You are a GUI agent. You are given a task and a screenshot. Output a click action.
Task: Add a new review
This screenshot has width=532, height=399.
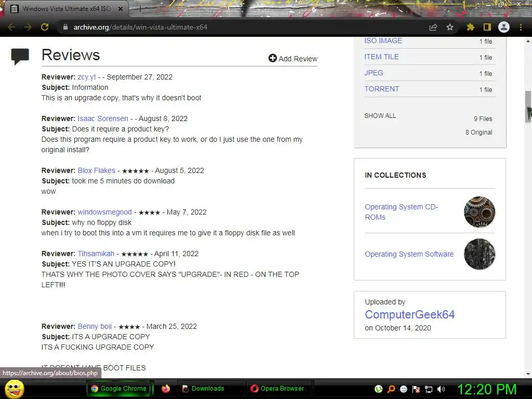point(293,58)
